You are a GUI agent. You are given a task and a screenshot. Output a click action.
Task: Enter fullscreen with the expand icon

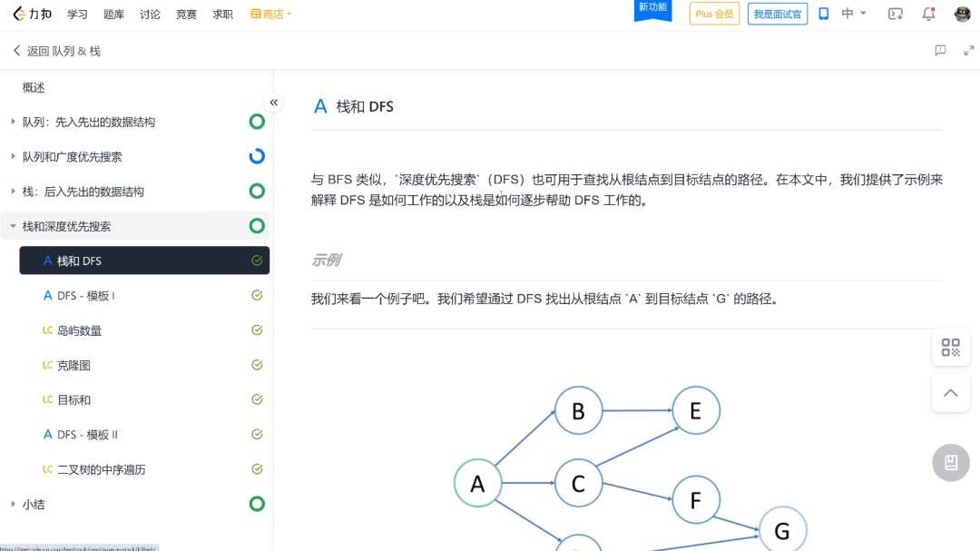(x=968, y=51)
